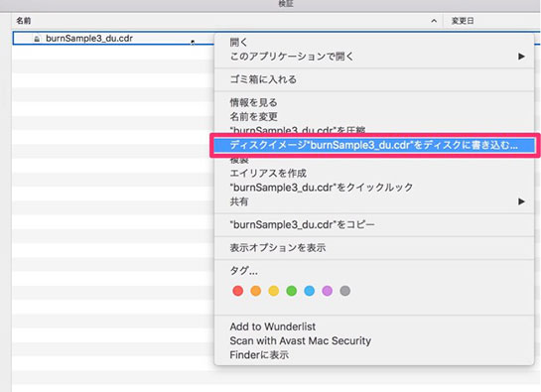
Task: Select ゴミ箱に入れる in the context menu
Action: 374,79
